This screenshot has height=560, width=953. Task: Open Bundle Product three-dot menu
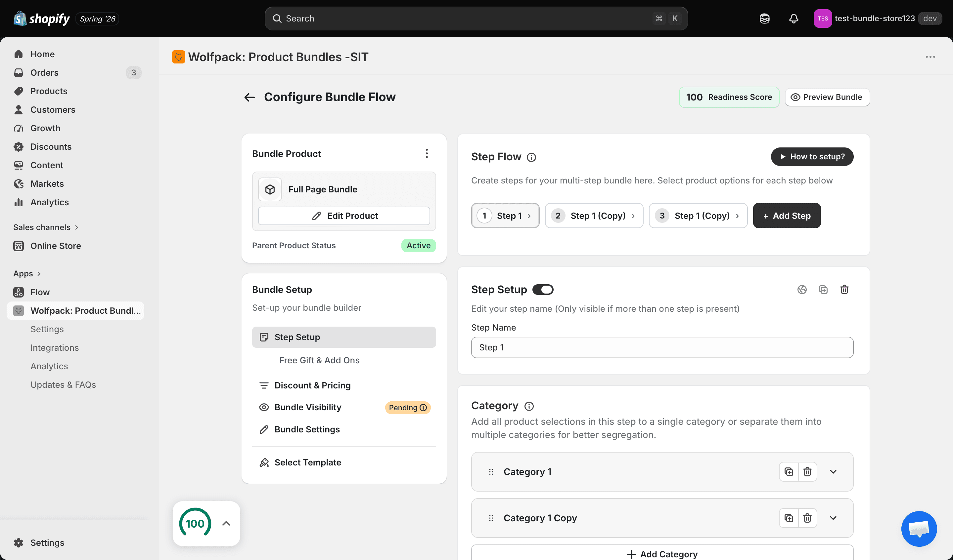pyautogui.click(x=427, y=153)
